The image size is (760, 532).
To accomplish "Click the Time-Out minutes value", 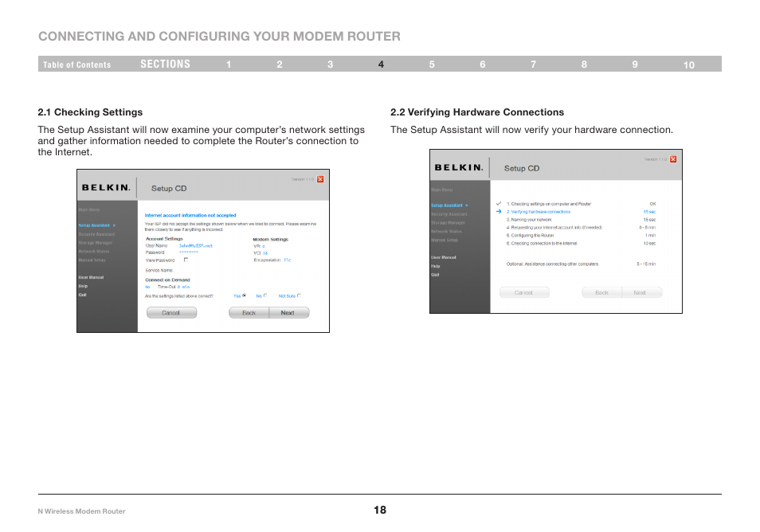I will coord(183,288).
